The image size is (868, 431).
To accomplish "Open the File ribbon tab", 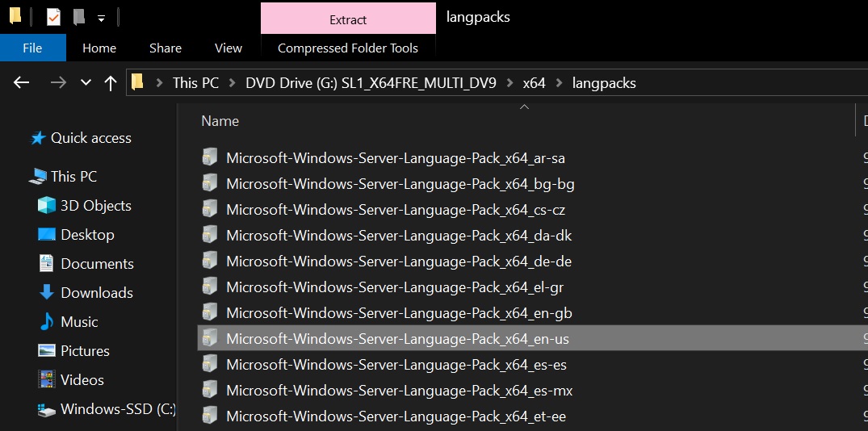I will [32, 48].
